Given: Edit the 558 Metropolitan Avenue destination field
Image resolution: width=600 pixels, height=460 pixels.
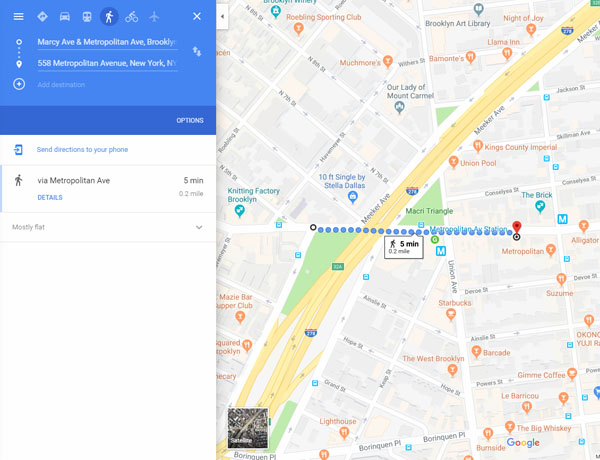Looking at the screenshot, I should pos(107,63).
